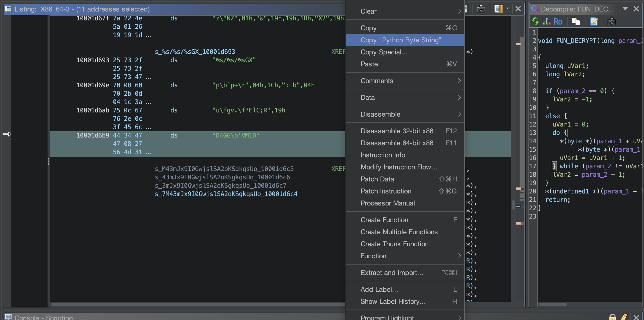The height and width of the screenshot is (320, 644).
Task: Click the blue Ro read-only icon
Action: click(558, 21)
